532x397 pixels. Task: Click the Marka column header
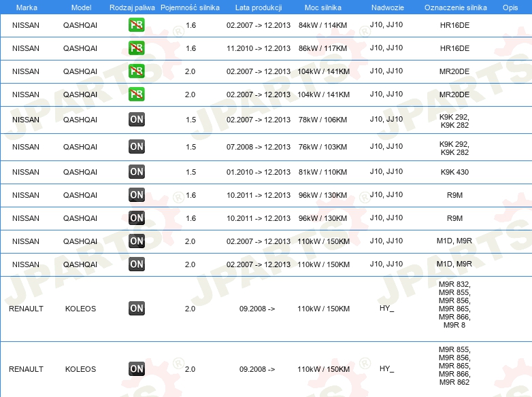point(27,7)
